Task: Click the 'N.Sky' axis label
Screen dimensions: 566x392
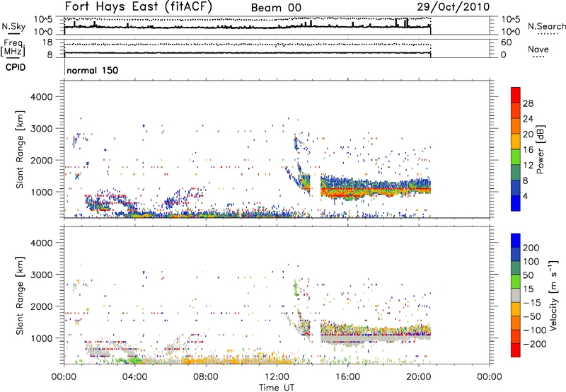Action: [x=13, y=26]
